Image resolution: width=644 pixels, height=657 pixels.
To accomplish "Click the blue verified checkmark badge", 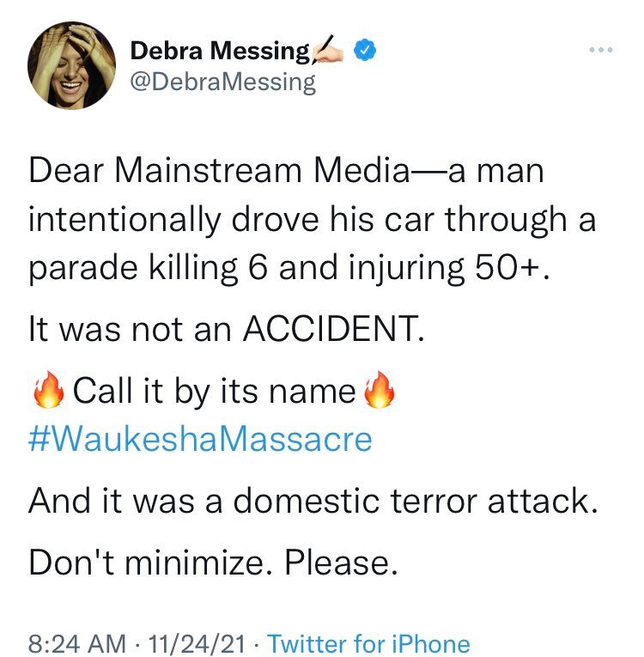I will coord(367,52).
